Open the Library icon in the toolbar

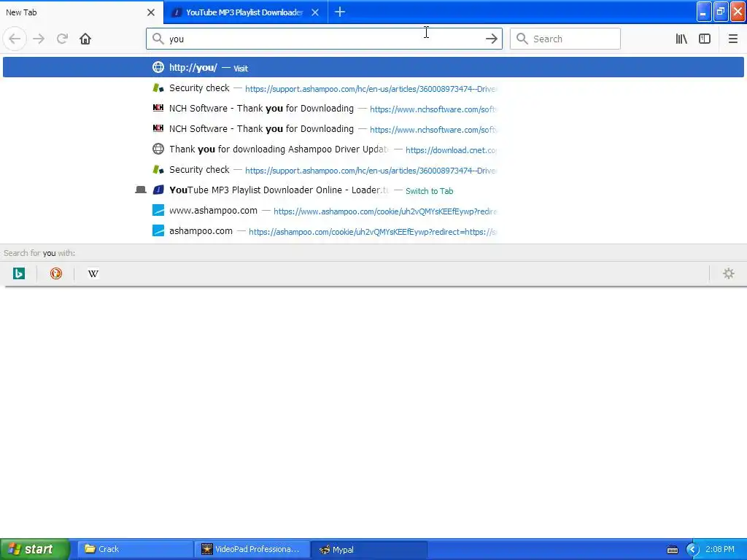681,39
